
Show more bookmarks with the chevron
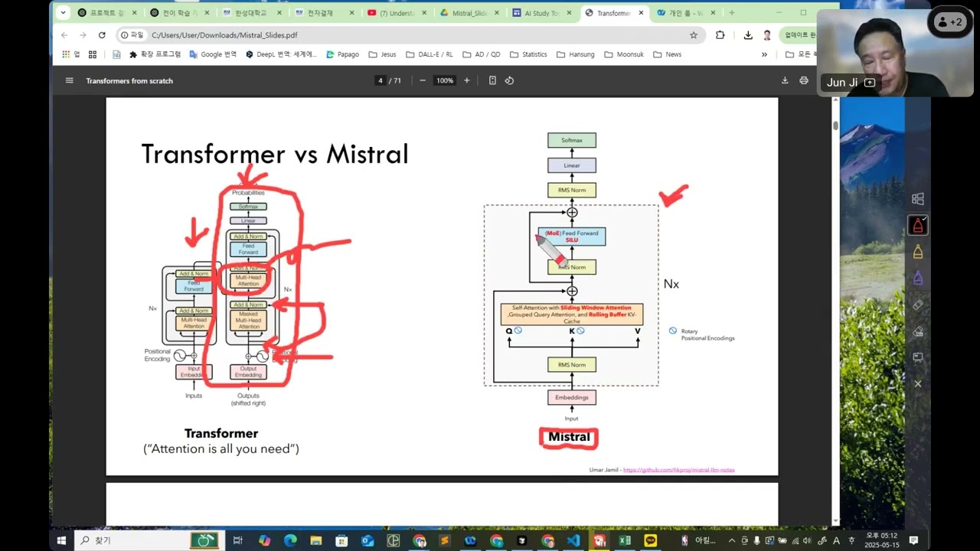click(764, 54)
